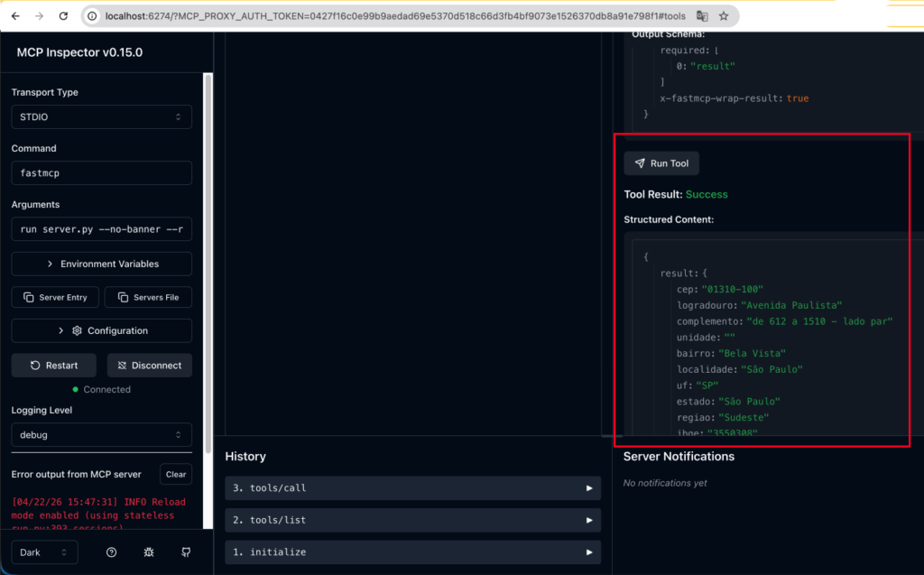Clear the error output with Clear button
This screenshot has height=575, width=924.
[176, 474]
